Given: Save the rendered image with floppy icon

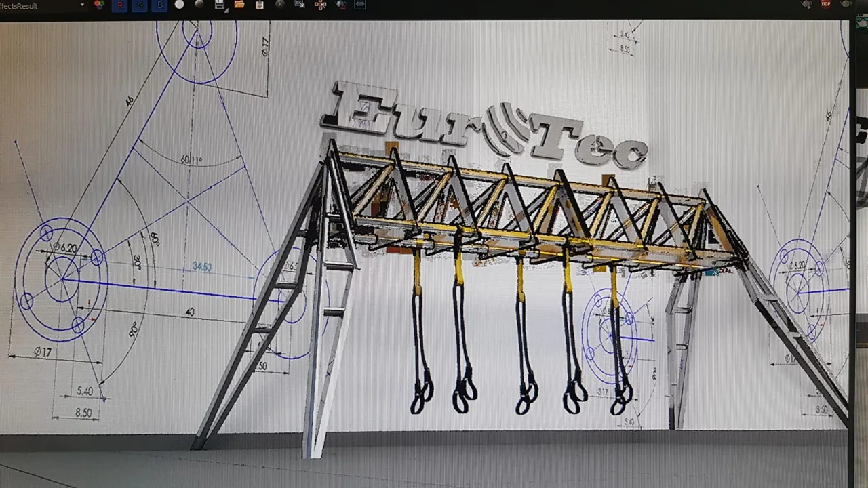Looking at the screenshot, I should click(220, 5).
